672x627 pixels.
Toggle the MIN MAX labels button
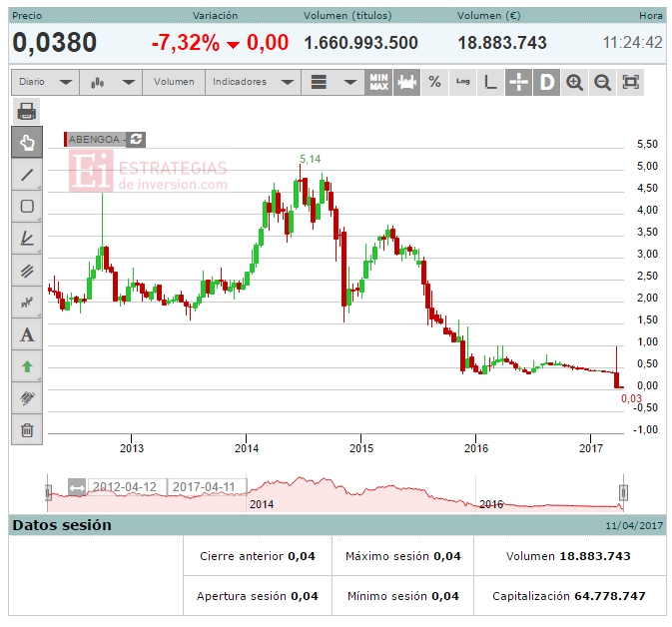pyautogui.click(x=378, y=82)
